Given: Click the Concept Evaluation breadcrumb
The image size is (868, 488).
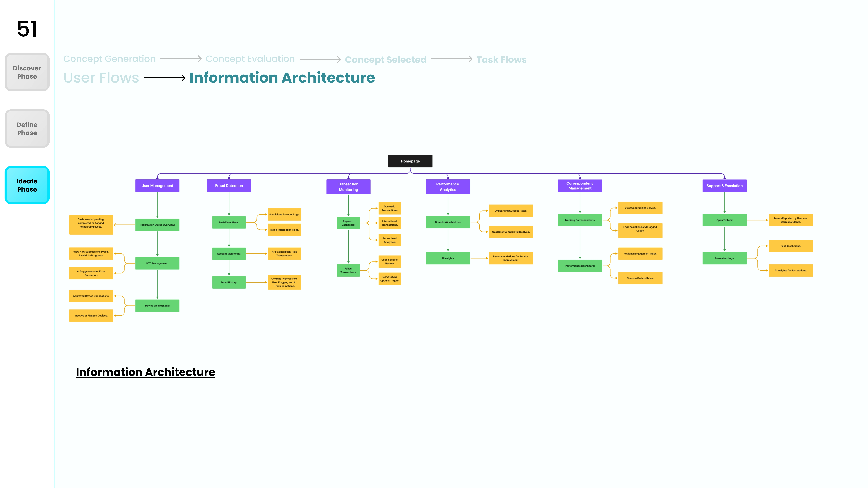Looking at the screenshot, I should click(x=250, y=59).
